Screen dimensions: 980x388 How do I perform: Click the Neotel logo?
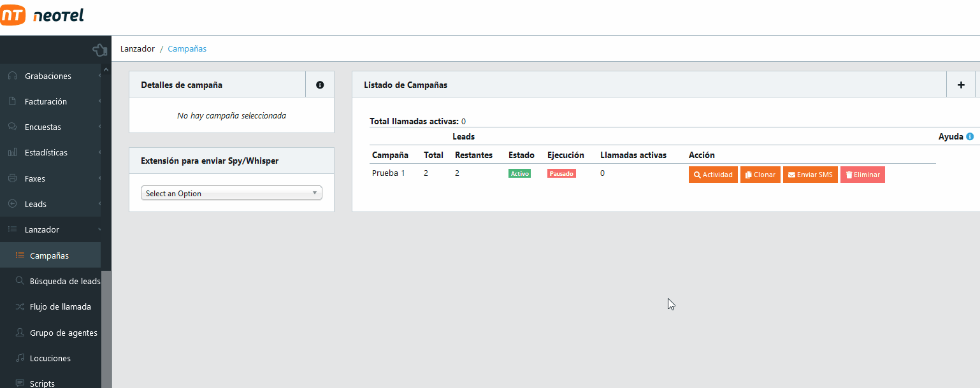[x=42, y=15]
